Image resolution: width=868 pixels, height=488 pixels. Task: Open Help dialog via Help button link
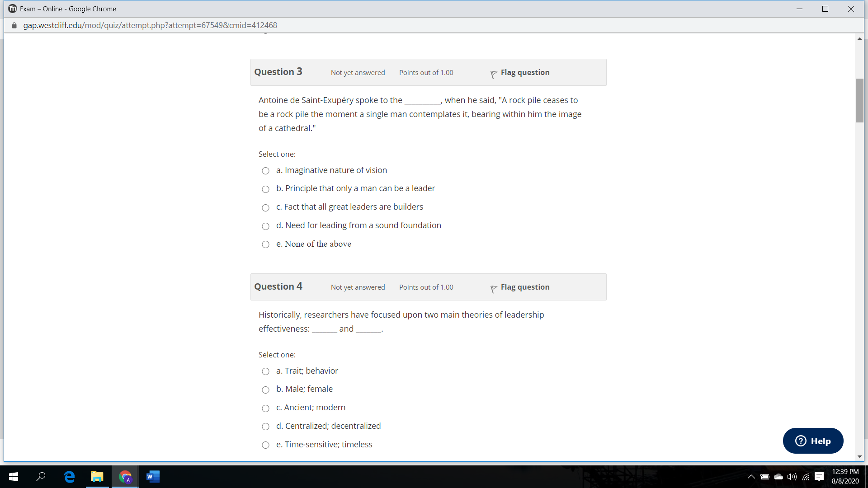813,441
